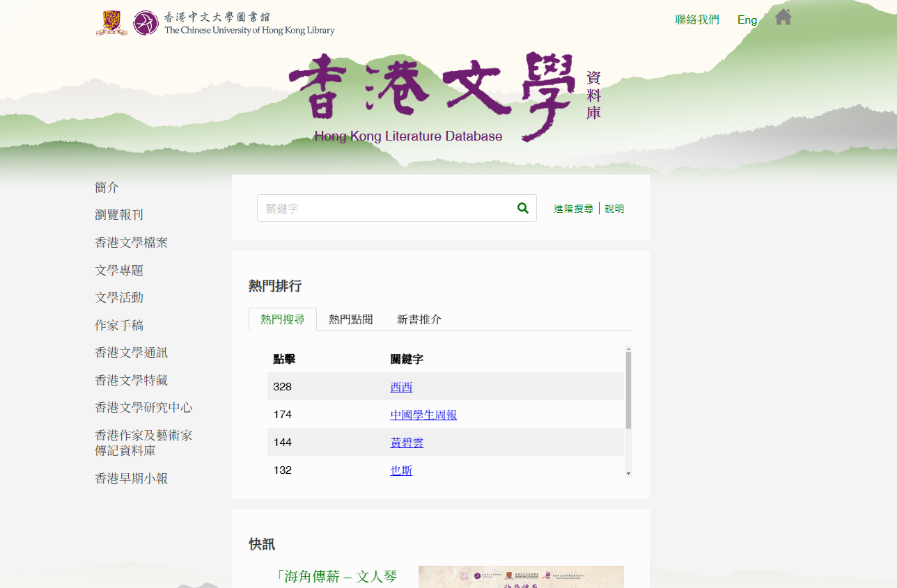
Task: Switch to the 熱門點閱 tab
Action: pos(351,319)
